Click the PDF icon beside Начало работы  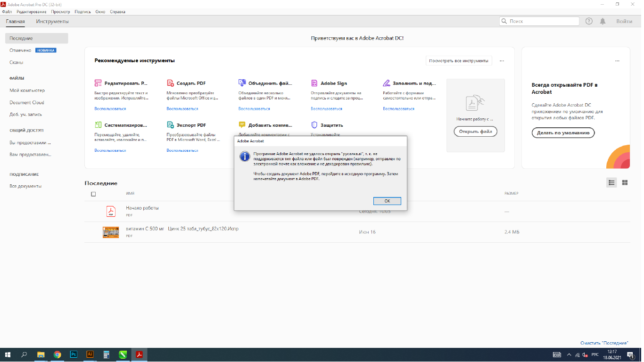click(111, 211)
